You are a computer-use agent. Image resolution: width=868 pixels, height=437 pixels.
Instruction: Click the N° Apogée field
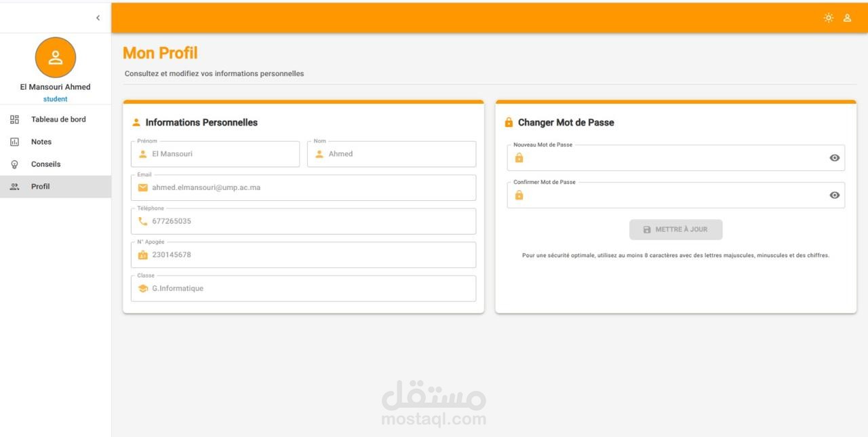pos(303,255)
